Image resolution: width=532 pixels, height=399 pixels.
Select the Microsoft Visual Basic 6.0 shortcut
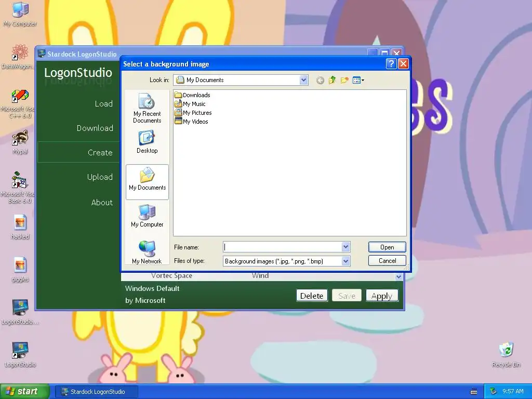click(19, 188)
